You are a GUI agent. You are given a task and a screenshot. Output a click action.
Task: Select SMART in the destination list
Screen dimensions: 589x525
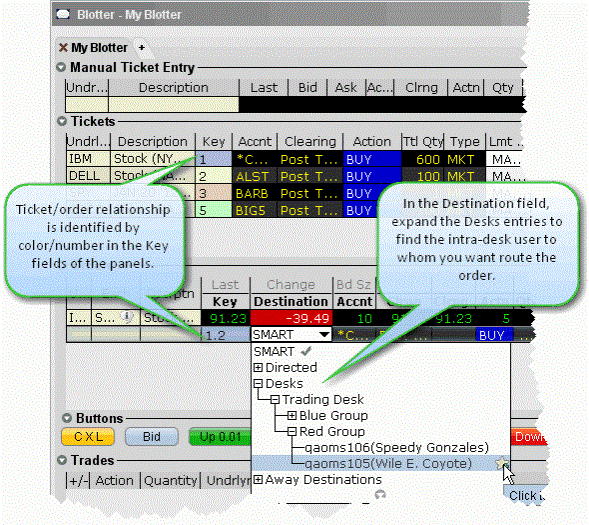pos(274,352)
